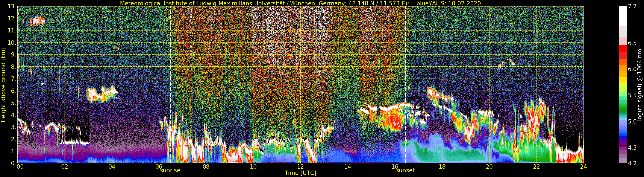Select the '7.' height axis tick
Viewport: 644px width, 177px height.
[13, 79]
